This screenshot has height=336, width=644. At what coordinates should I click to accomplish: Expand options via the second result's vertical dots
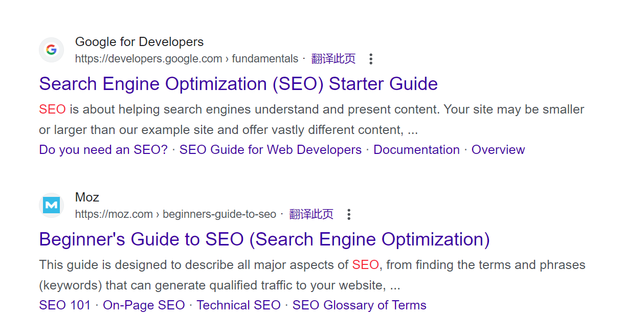coord(348,214)
